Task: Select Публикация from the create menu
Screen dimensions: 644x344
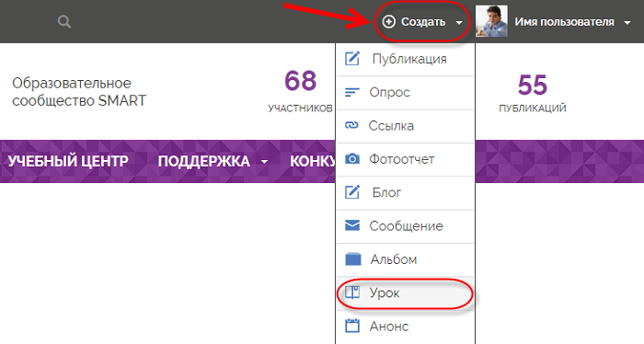Action: point(406,59)
